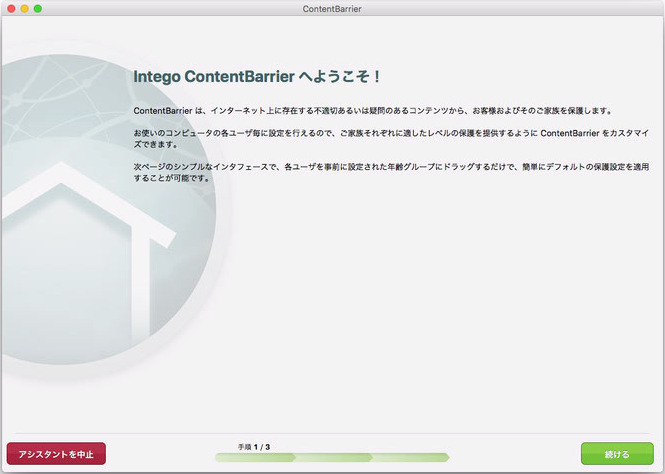This screenshot has width=665, height=474.
Task: Minimize the ContentBarrier window
Action: pyautogui.click(x=25, y=8)
